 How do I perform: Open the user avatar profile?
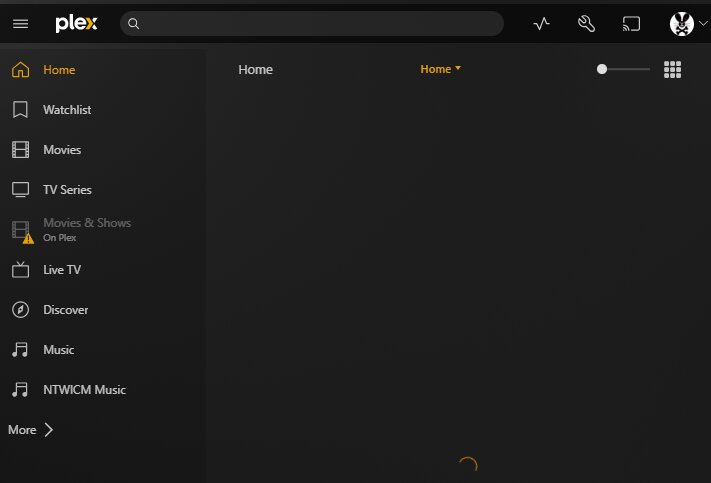(682, 24)
